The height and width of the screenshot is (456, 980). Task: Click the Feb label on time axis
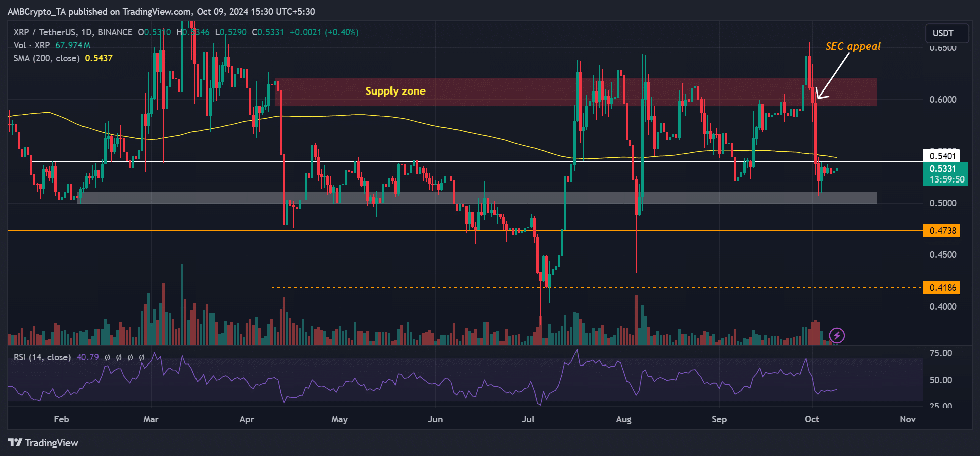(61, 419)
